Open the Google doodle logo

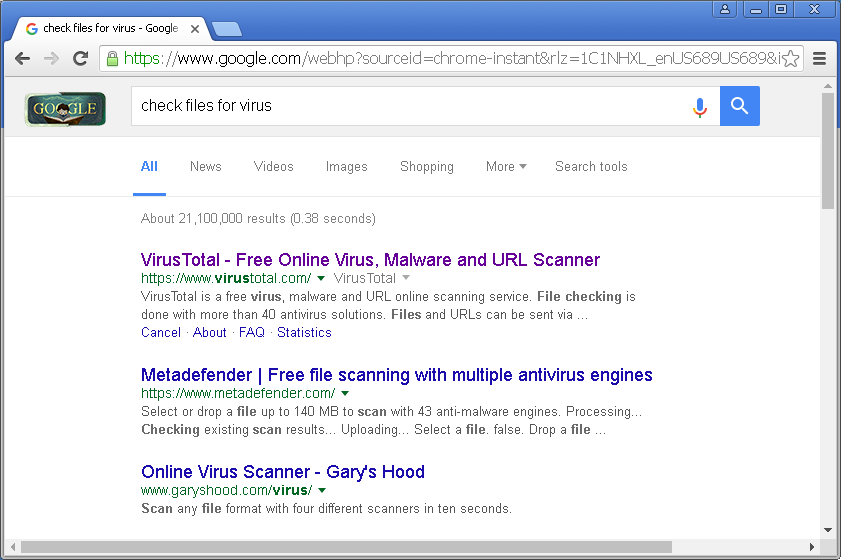pos(65,109)
